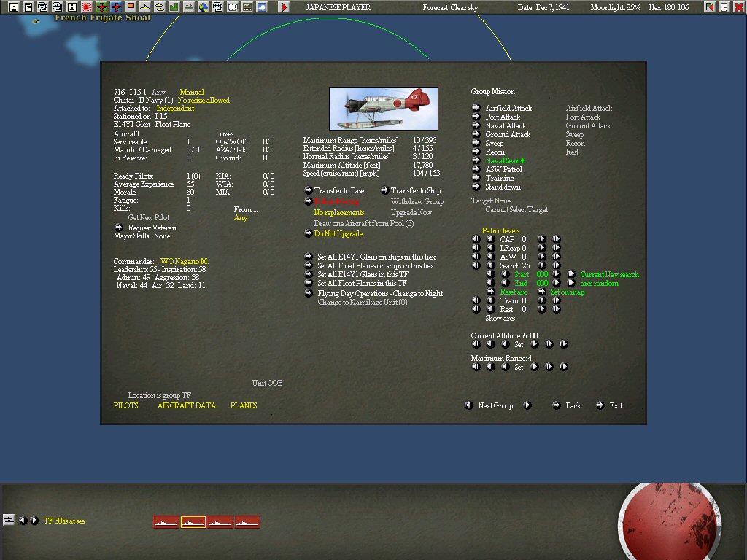This screenshot has width=747, height=560.
Task: Click the green factory industry toolbar icon
Action: pyautogui.click(x=174, y=7)
